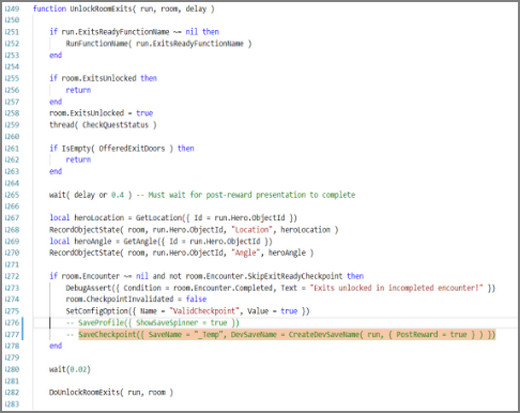Click 'room.CheckpointInvalidated = false' assignment
The height and width of the screenshot is (413, 520).
pos(136,299)
